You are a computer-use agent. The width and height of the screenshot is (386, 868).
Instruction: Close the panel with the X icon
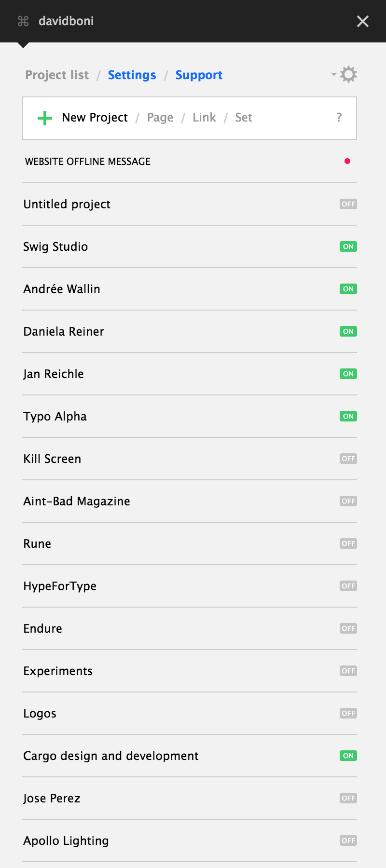[362, 21]
